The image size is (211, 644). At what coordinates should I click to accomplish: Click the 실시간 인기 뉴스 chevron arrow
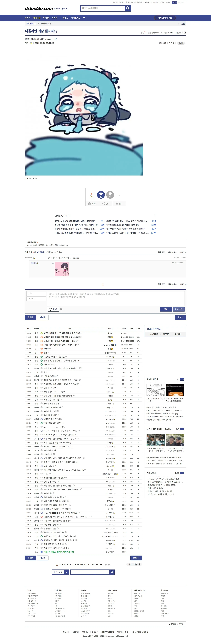coord(155,215)
